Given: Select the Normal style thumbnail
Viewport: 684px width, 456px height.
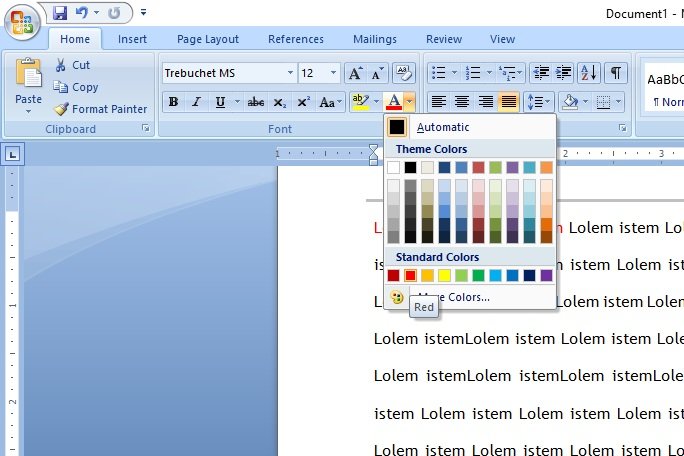Looking at the screenshot, I should [x=664, y=87].
